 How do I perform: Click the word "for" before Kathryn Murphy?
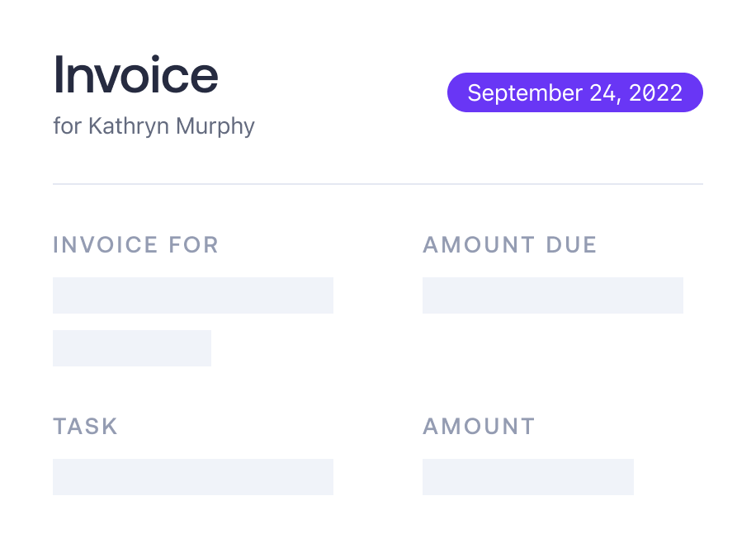68,126
